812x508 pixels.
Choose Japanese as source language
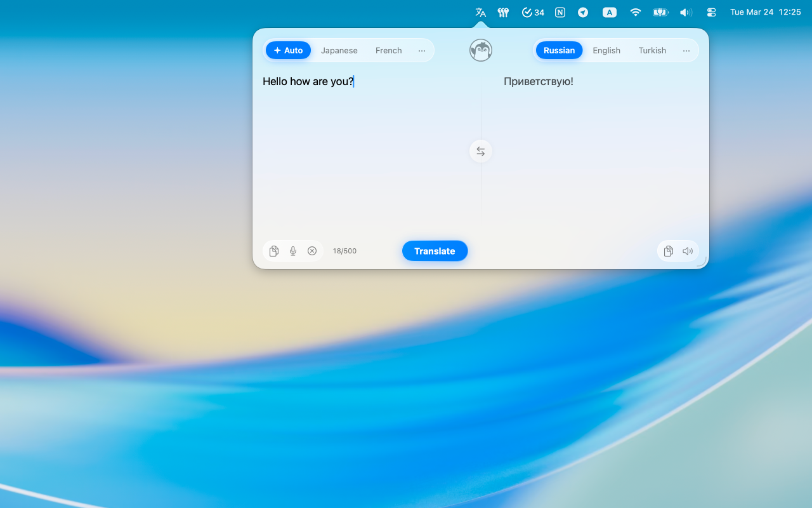pyautogui.click(x=339, y=50)
